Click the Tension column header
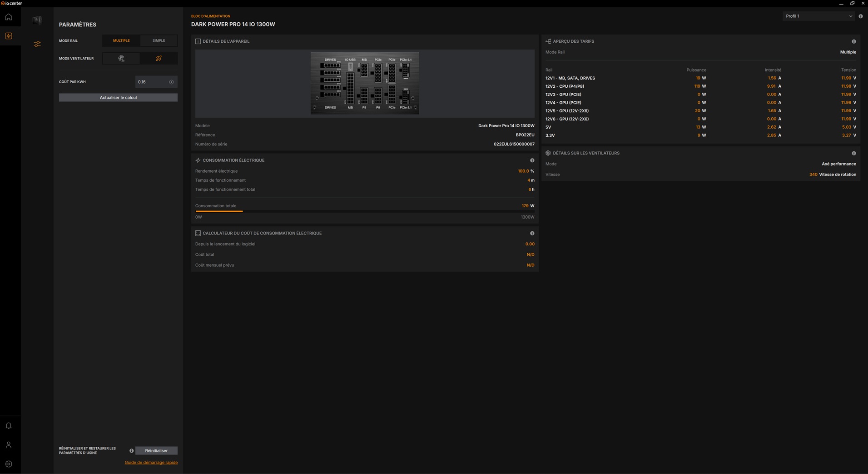The height and width of the screenshot is (474, 868). [848, 70]
